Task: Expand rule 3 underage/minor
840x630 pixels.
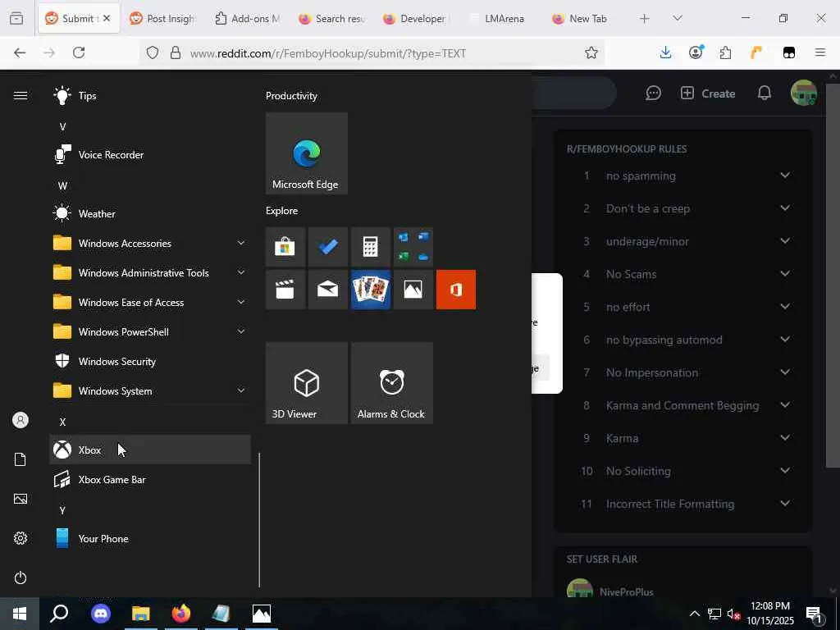Action: tap(785, 241)
